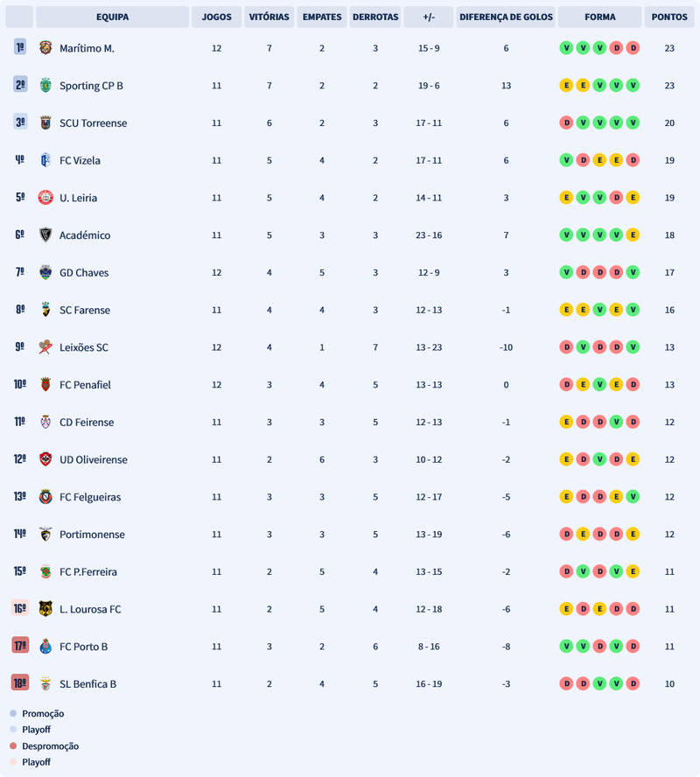Screen dimensions: 700x777
Task: Select the FC Porto B team logo
Action: point(45,647)
